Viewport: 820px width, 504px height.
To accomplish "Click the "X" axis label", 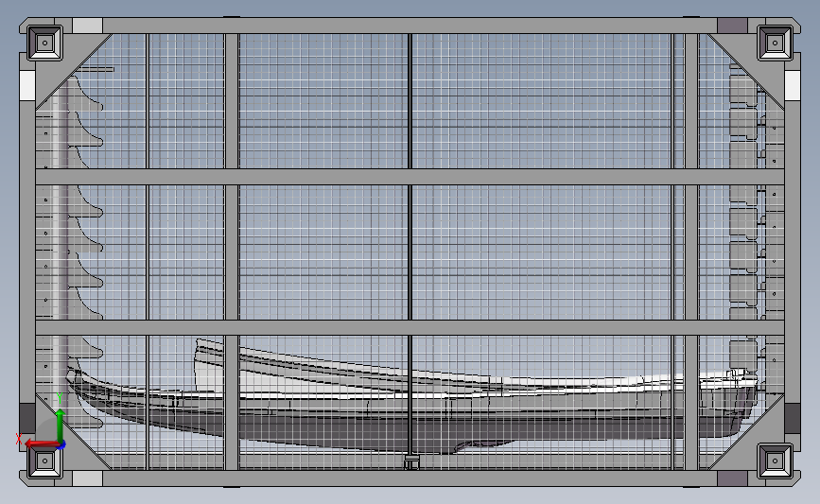I will tap(19, 439).
